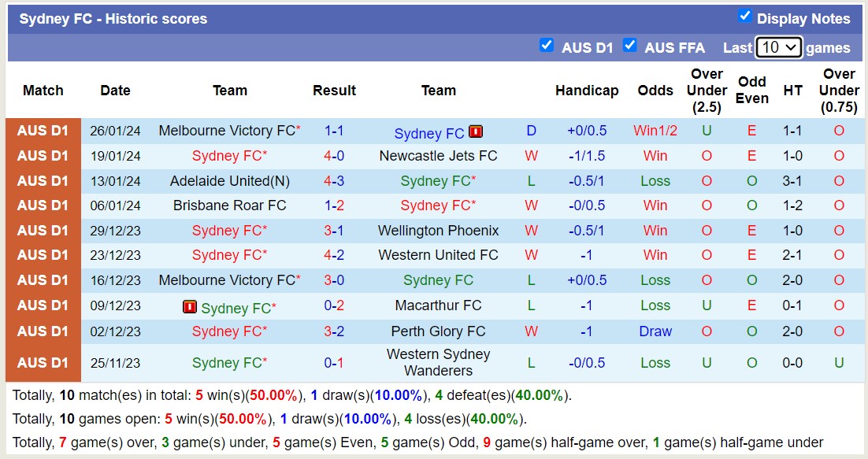Uncheck the AUS D1 filter
Image resolution: width=868 pixels, height=459 pixels.
pos(547,46)
